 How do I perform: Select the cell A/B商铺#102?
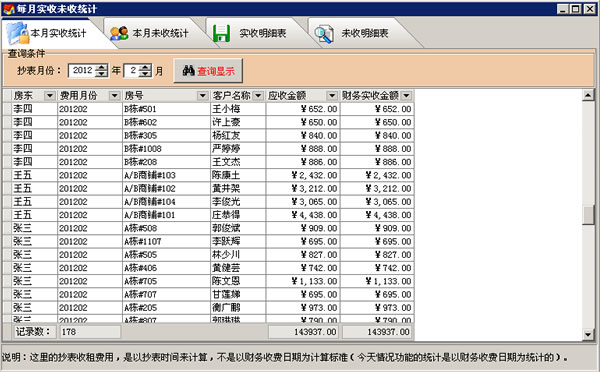[166, 189]
